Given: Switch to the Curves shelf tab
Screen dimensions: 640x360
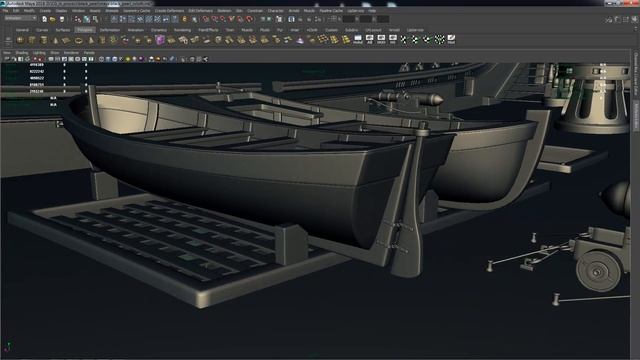Looking at the screenshot, I should point(42,30).
